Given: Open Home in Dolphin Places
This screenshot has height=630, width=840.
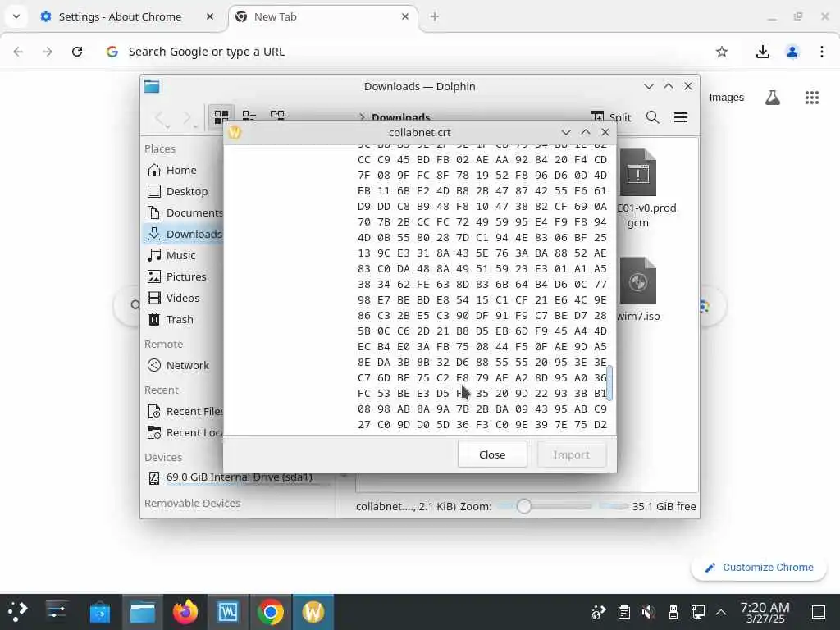Looking at the screenshot, I should tap(183, 171).
